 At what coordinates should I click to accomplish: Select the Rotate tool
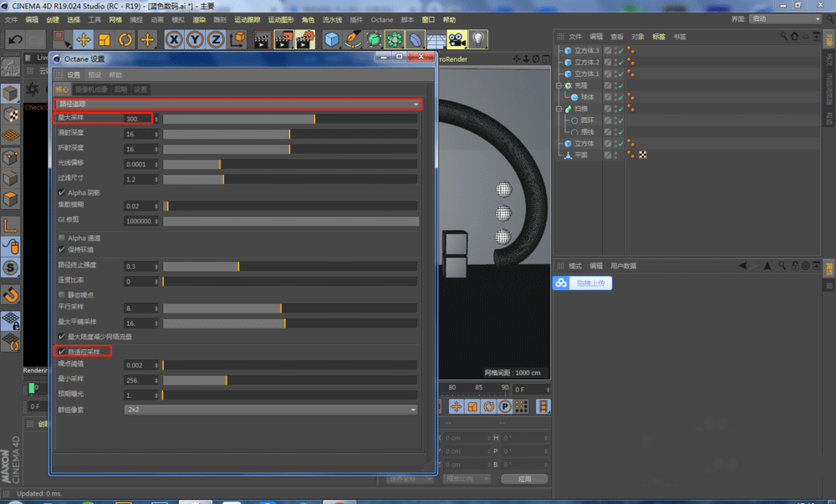125,39
